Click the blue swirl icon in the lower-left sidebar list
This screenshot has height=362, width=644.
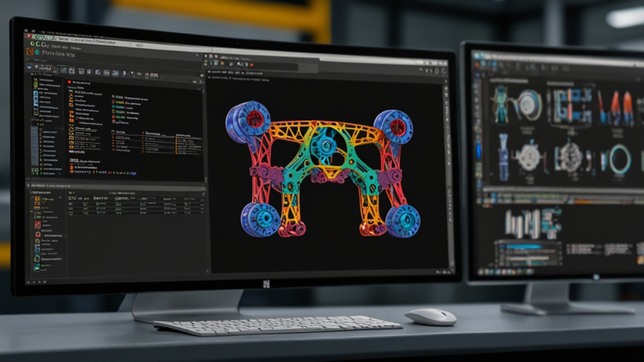pos(37,248)
